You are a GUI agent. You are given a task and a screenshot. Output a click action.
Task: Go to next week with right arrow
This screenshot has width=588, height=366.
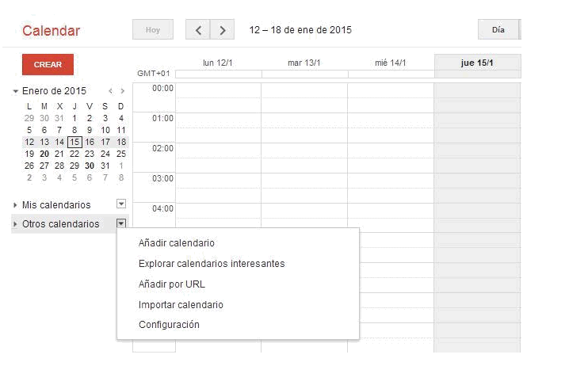(x=223, y=30)
